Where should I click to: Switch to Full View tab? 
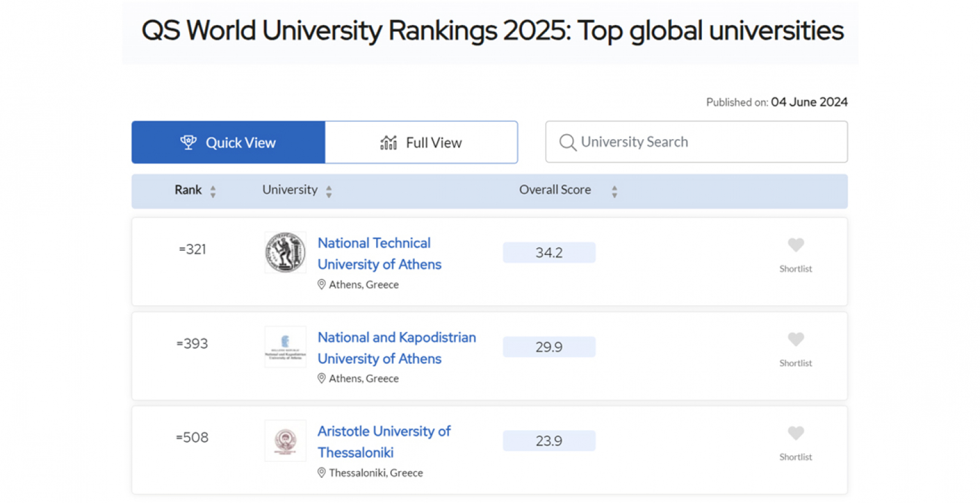[421, 142]
